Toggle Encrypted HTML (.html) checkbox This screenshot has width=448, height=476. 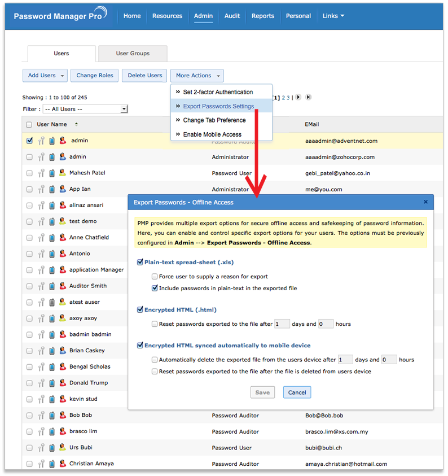coord(140,309)
